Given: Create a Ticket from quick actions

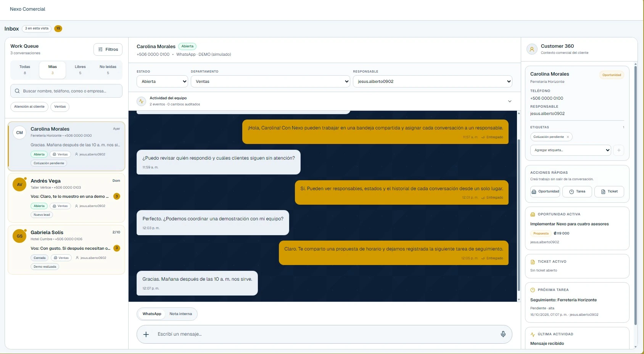Looking at the screenshot, I should tap(609, 192).
